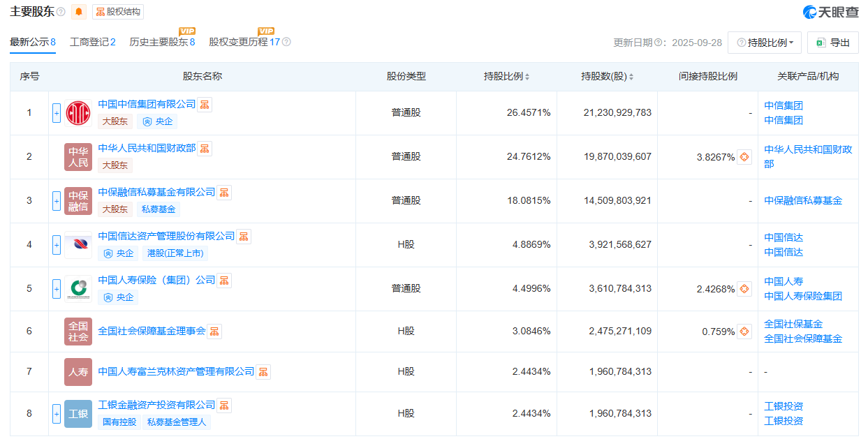Image resolution: width=868 pixels, height=439 pixels.
Task: Click the 间接持股比例 column header
Action: click(x=707, y=77)
